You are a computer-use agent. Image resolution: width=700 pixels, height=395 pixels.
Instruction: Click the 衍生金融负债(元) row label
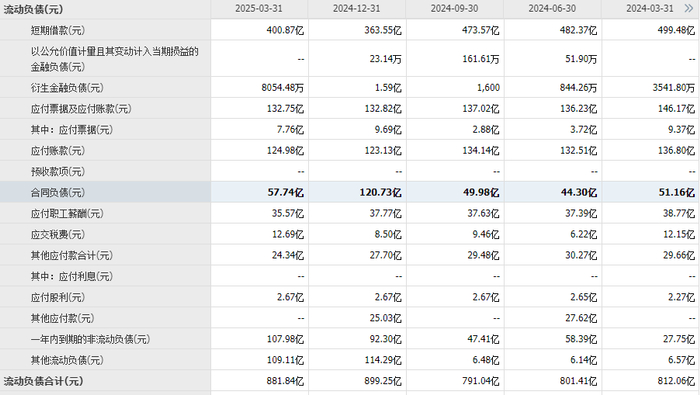point(67,88)
